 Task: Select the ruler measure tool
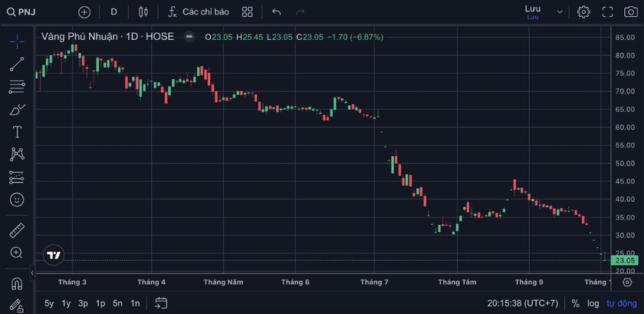tap(17, 230)
